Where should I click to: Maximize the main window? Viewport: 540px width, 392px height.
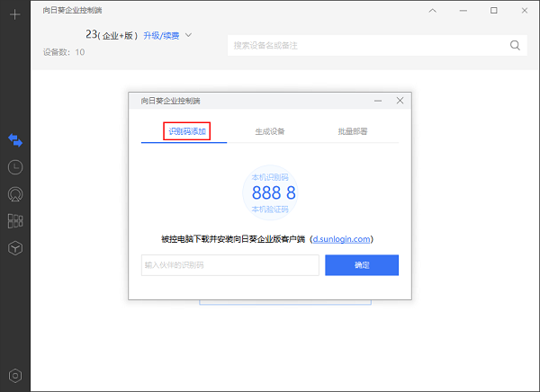[494, 10]
